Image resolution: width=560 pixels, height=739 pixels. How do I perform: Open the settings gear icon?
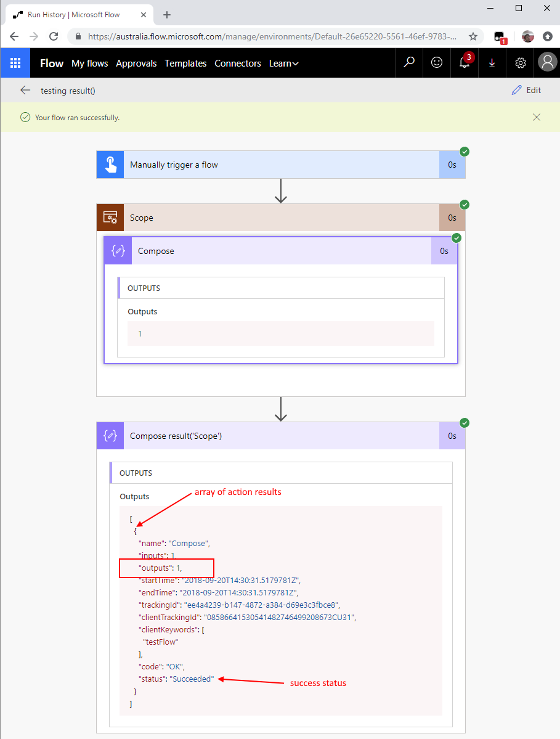coord(521,63)
